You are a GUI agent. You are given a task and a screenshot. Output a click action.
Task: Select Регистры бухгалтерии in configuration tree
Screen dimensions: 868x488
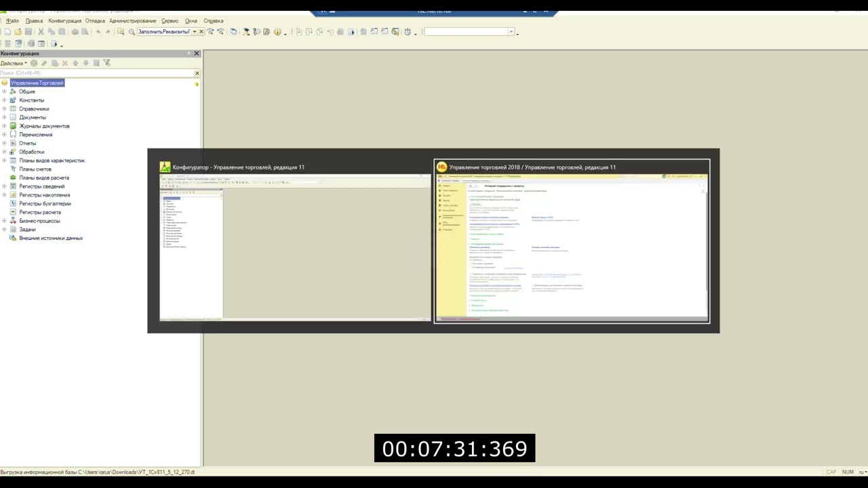(45, 203)
